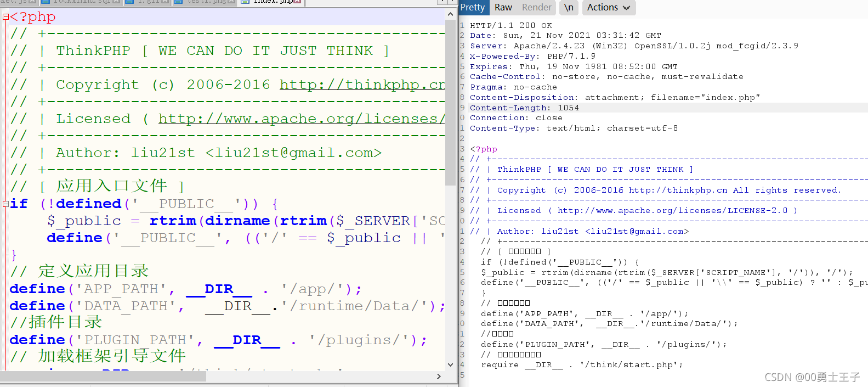Click the 'Content-Disposition: attachment' header line

point(615,97)
